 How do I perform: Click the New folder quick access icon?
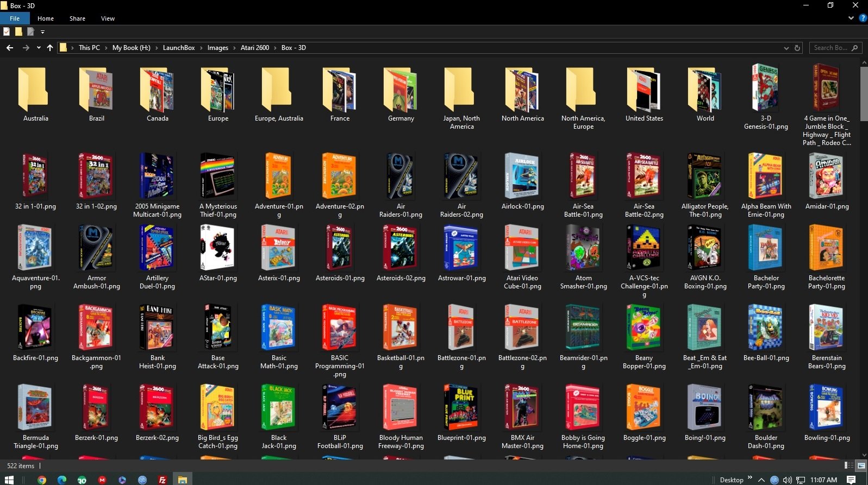tap(18, 32)
